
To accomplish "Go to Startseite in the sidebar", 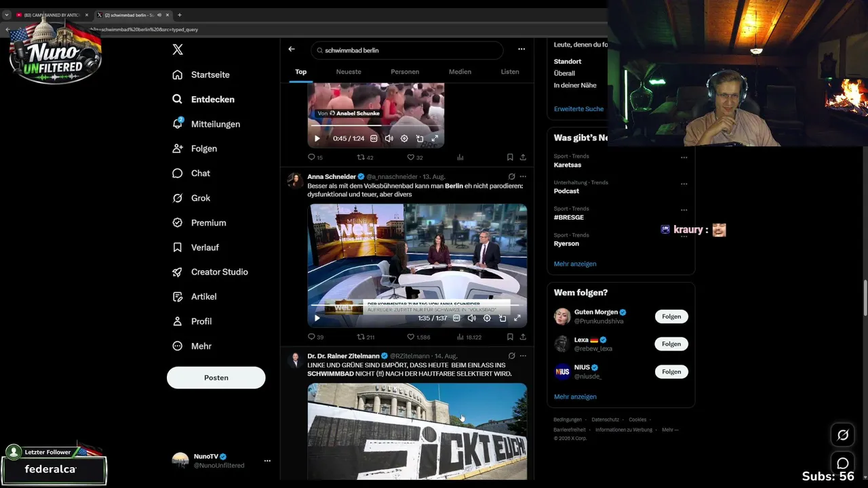I will coord(201,75).
